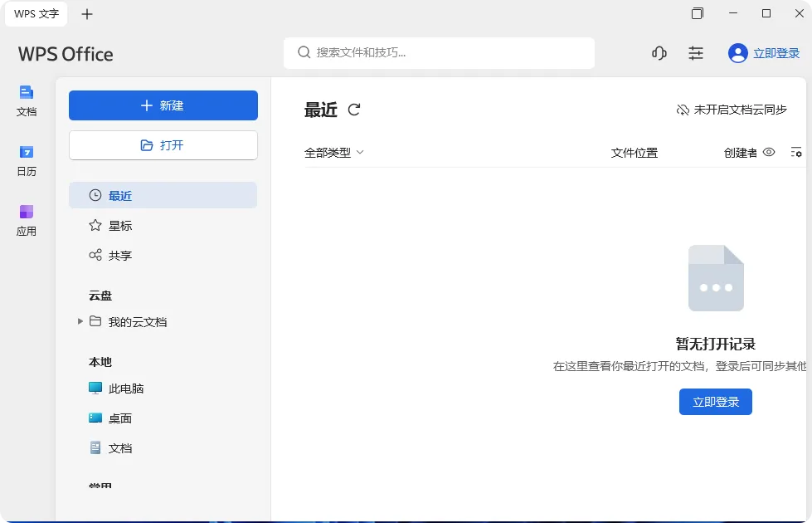Open the customer service headset icon
812x523 pixels.
coord(659,53)
